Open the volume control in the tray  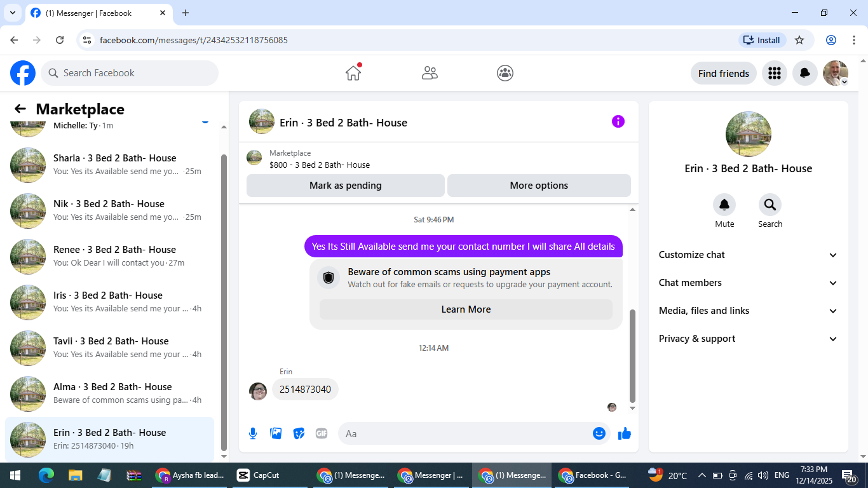click(x=763, y=475)
